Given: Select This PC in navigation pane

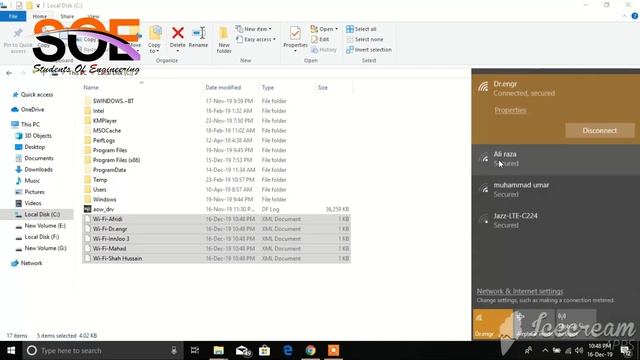Looking at the screenshot, I should click(x=26, y=124).
